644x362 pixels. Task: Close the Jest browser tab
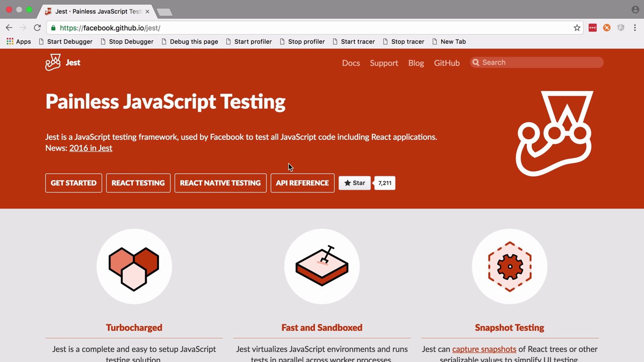pos(147,11)
